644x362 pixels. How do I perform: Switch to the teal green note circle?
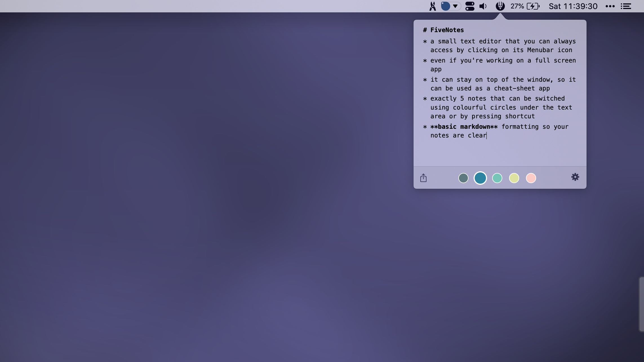point(497,178)
